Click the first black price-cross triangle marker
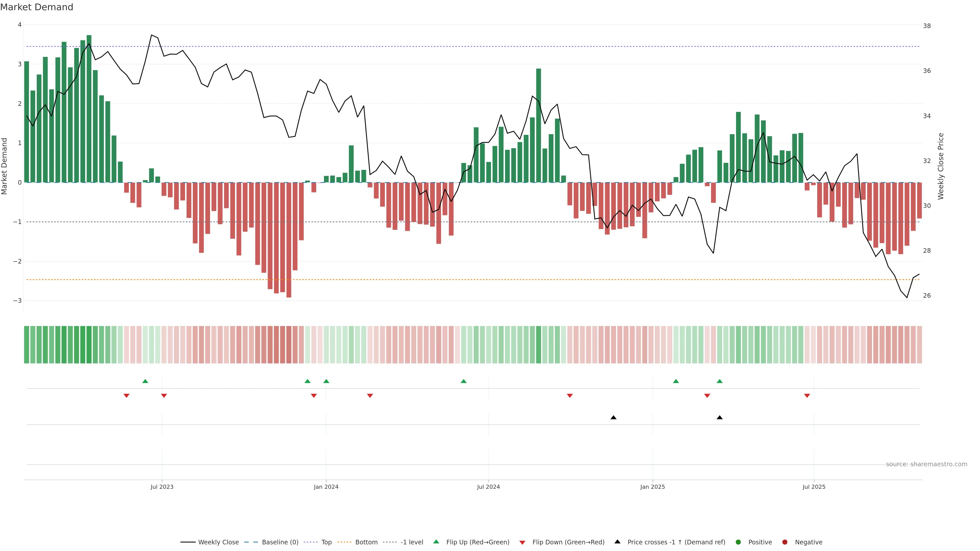This screenshot has width=980, height=551. pos(613,418)
